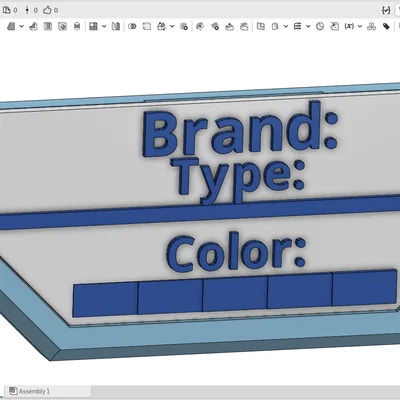Select the Boolean overlapping-circles tool
The image size is (400, 400).
[x=132, y=26]
